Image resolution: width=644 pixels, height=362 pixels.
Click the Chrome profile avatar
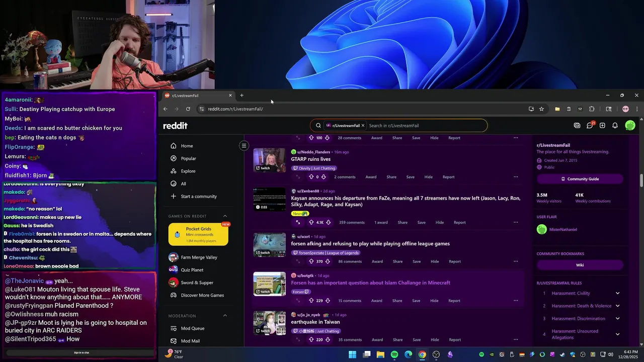(x=625, y=109)
